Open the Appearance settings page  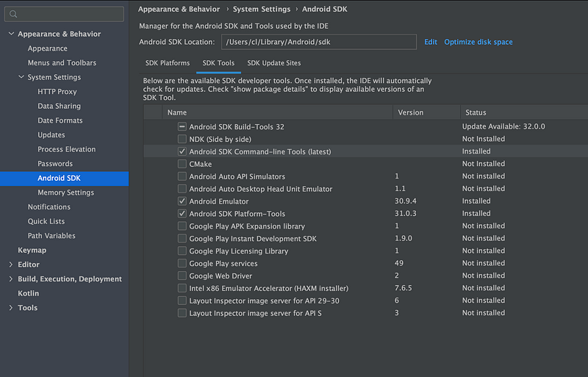point(48,49)
